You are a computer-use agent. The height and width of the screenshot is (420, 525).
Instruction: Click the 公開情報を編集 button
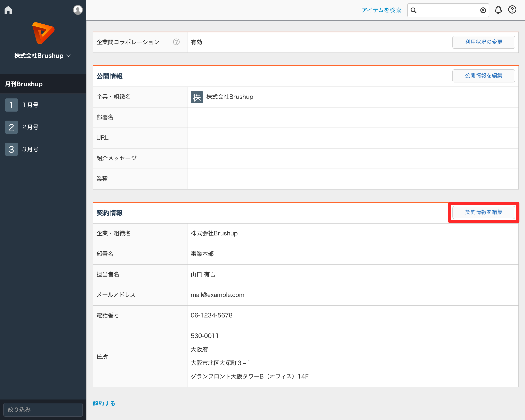[x=484, y=76]
